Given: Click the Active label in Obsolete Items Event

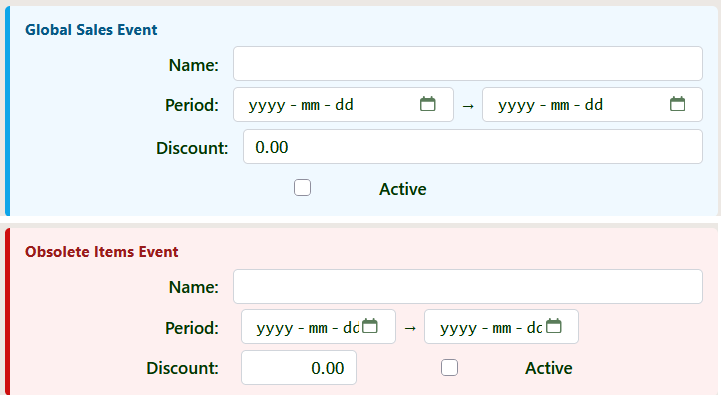Looking at the screenshot, I should coord(549,368).
